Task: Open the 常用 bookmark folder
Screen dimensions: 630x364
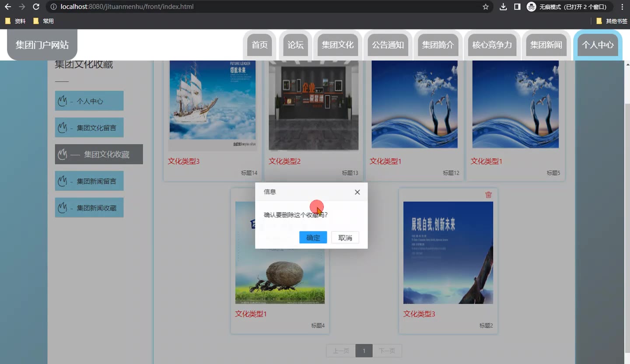Action: click(x=43, y=21)
